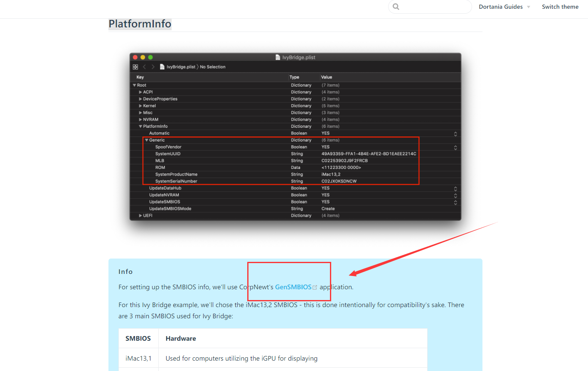Click the external link icon after GenSMBIOS
The width and height of the screenshot is (588, 371).
[x=315, y=287]
